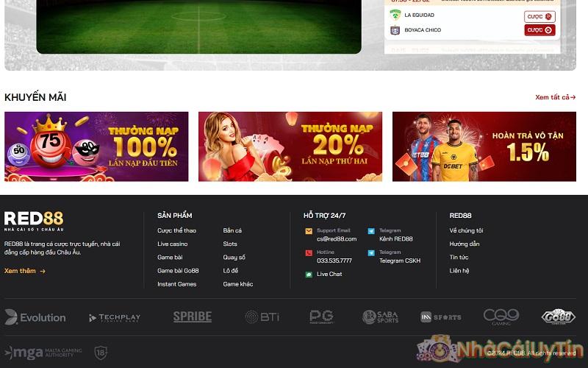588x368 pixels.
Task: Open Live Chat via its green icon
Action: click(309, 275)
